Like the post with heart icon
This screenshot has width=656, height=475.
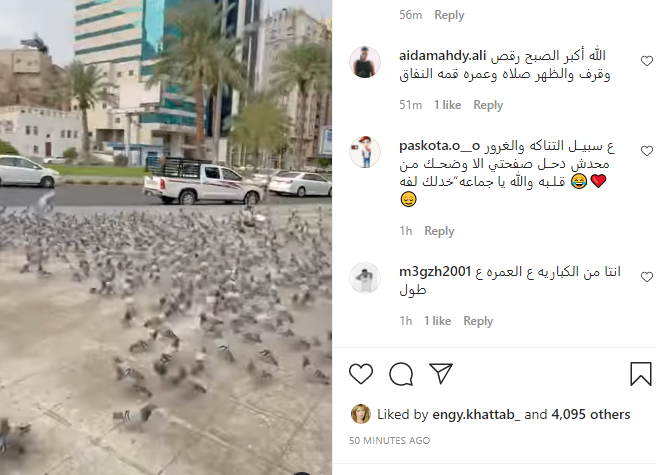point(361,374)
